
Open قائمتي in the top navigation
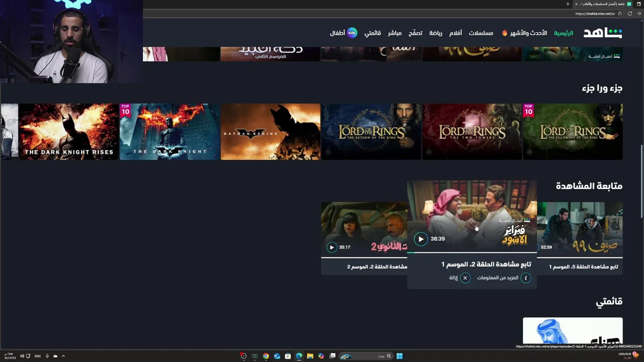373,33
